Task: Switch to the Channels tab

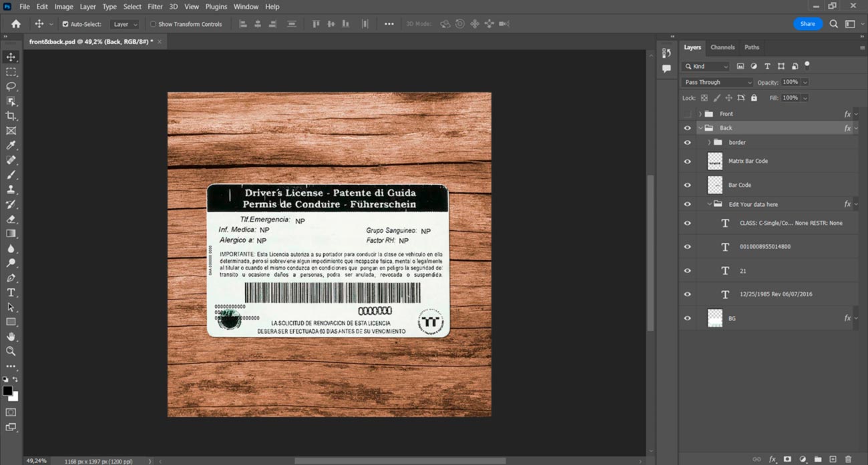Action: [x=722, y=47]
